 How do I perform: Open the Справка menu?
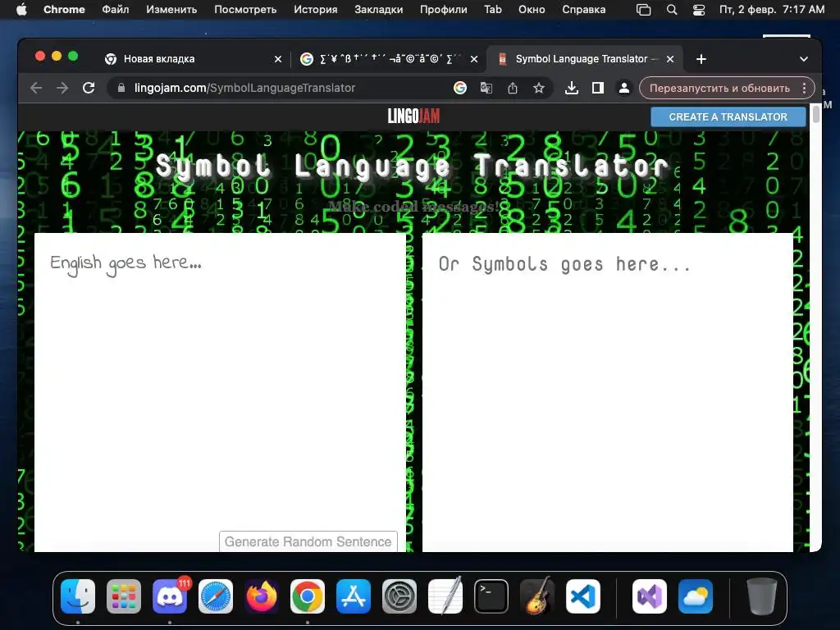583,9
